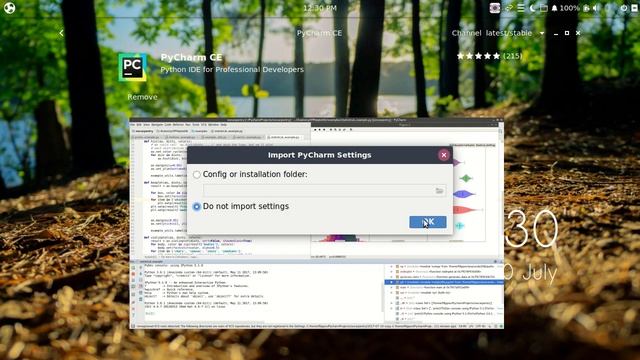
Task: Minimize the PyCharm CE store window
Action: tap(556, 33)
